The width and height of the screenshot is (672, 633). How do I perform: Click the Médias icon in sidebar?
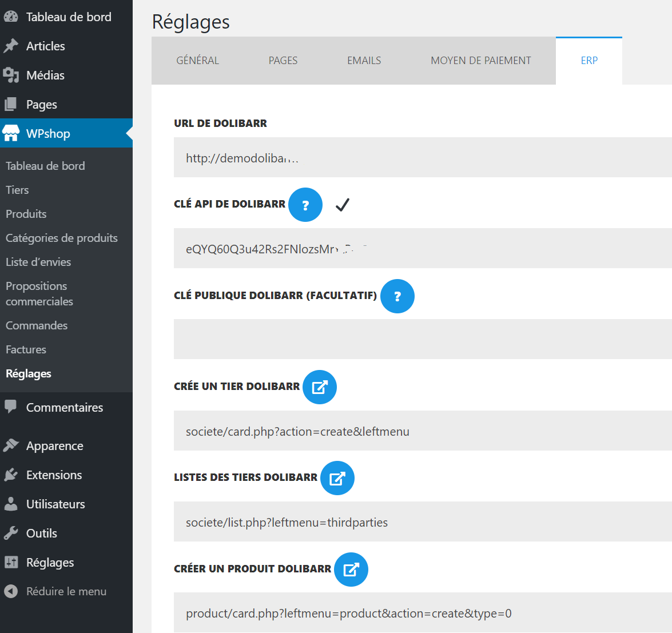click(x=11, y=75)
